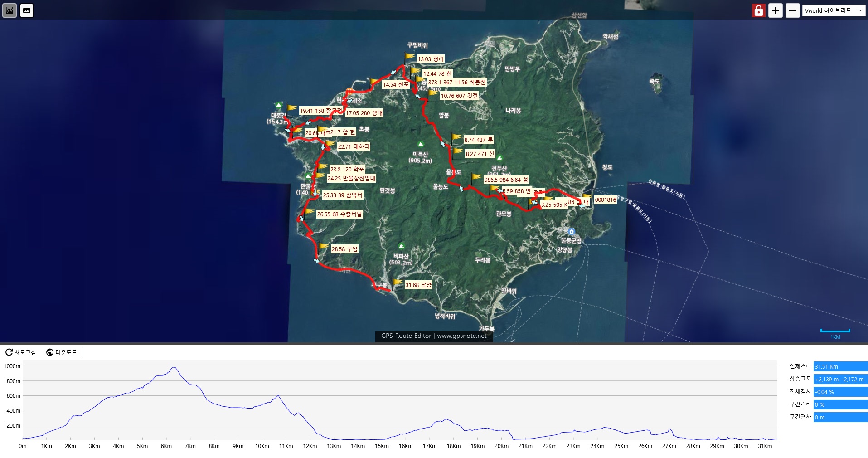The width and height of the screenshot is (868, 458).
Task: Zoom out with the minus button
Action: (792, 10)
